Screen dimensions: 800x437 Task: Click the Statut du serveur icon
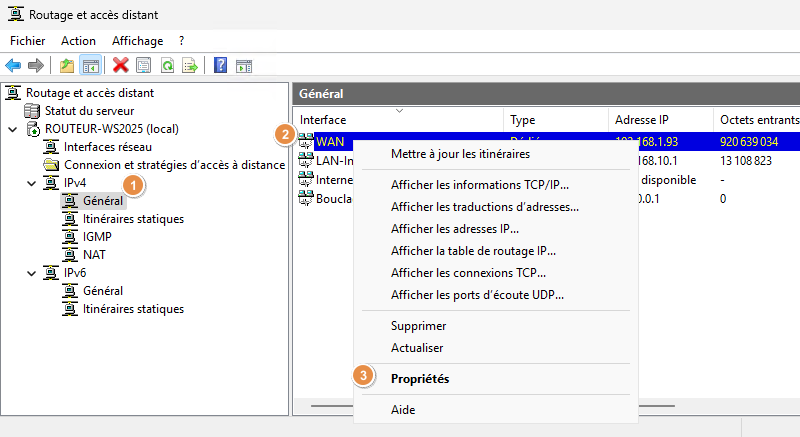[x=32, y=111]
